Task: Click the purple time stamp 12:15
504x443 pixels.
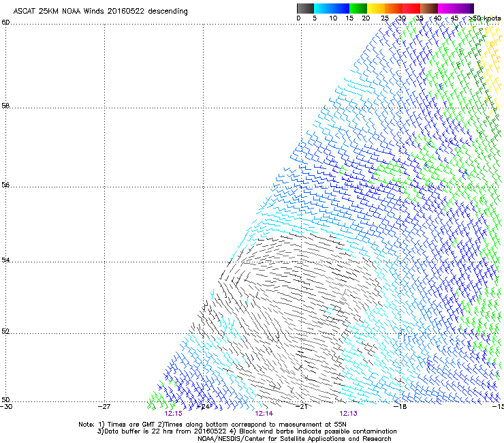Action: pos(173,414)
